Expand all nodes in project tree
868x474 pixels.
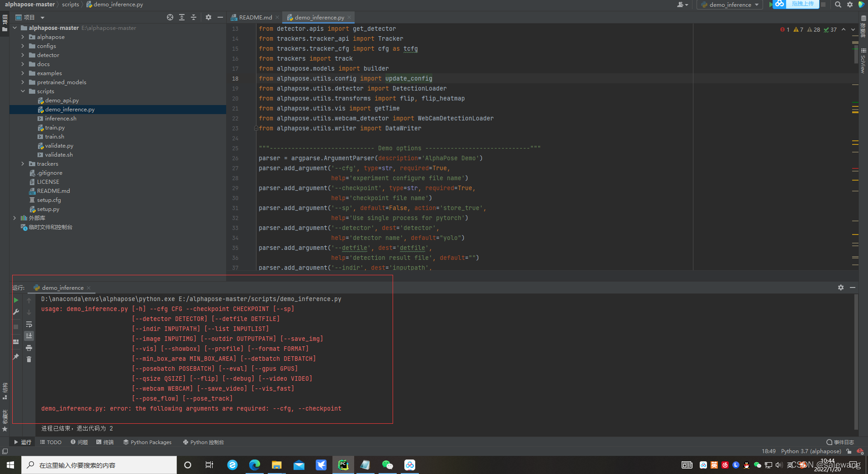182,17
